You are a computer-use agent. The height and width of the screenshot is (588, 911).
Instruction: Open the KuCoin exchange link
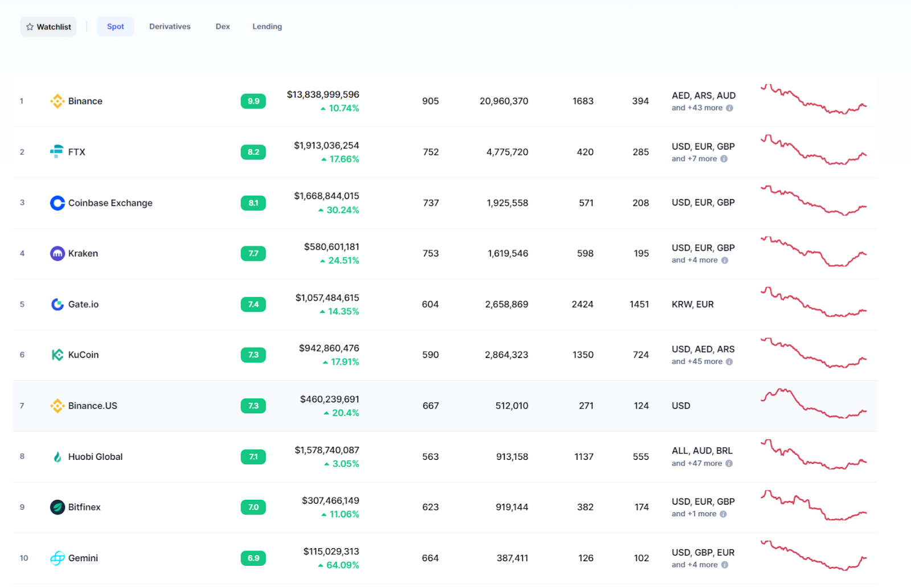(x=84, y=355)
